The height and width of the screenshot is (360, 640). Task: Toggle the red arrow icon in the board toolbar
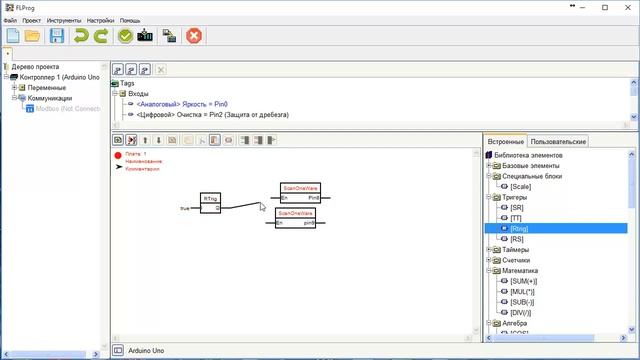131,140
